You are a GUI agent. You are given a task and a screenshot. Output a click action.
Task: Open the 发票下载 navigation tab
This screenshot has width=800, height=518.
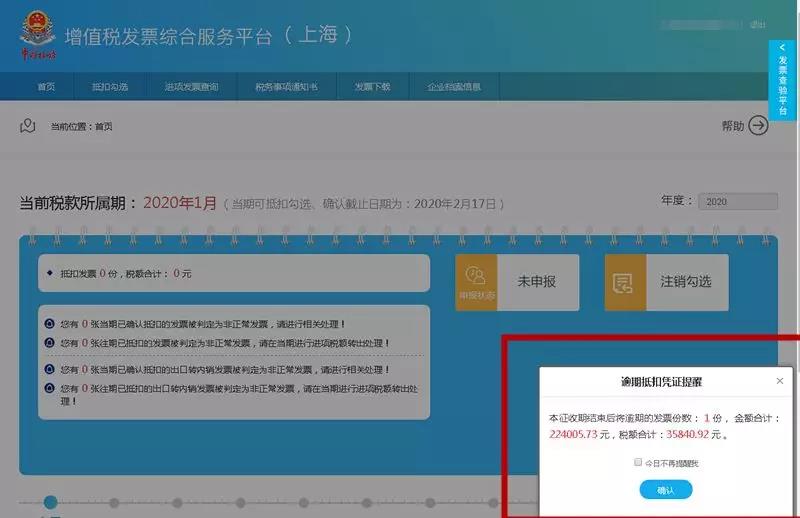(372, 87)
